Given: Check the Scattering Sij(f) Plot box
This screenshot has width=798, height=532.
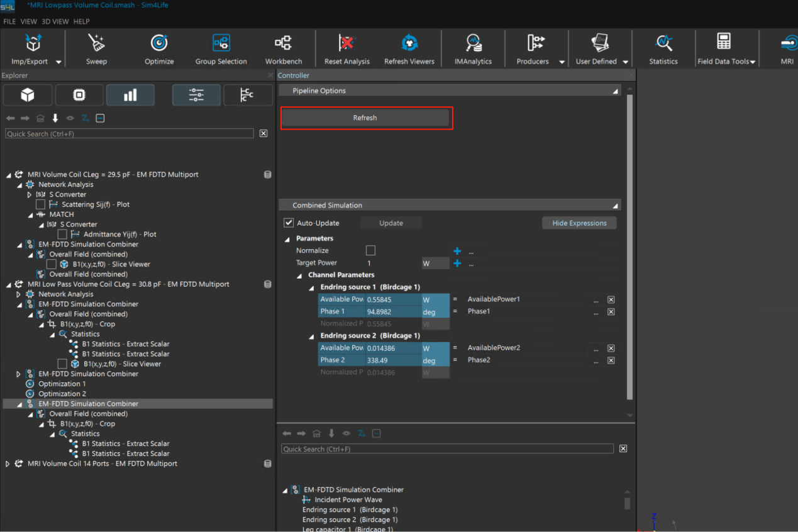Looking at the screenshot, I should point(41,204).
